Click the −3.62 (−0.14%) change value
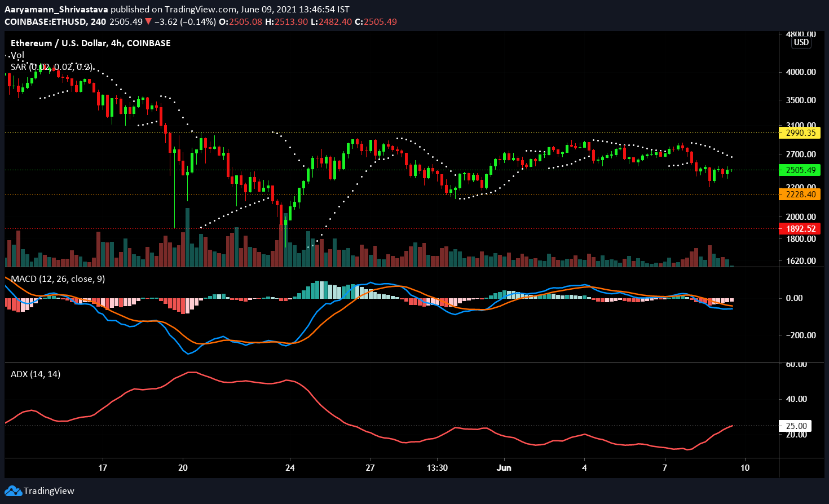829x504 pixels. click(184, 22)
